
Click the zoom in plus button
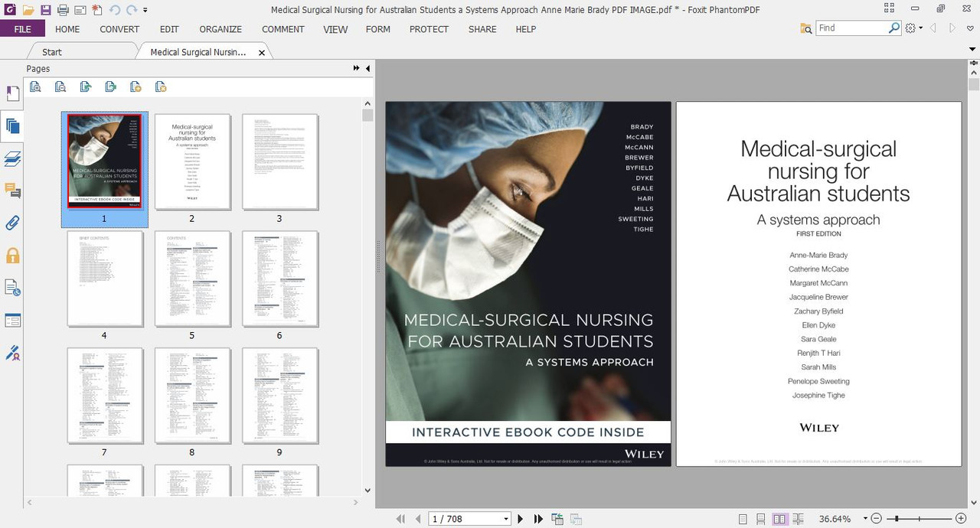coord(961,519)
